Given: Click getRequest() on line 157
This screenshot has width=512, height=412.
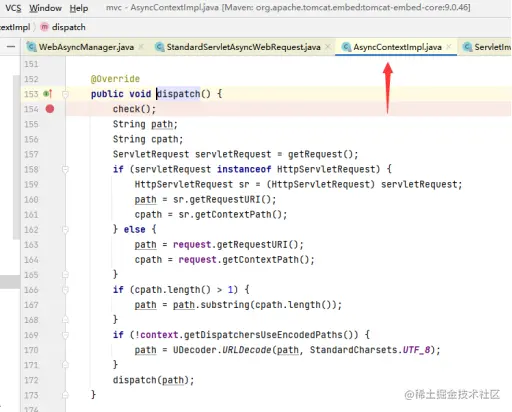Looking at the screenshot, I should [x=320, y=154].
